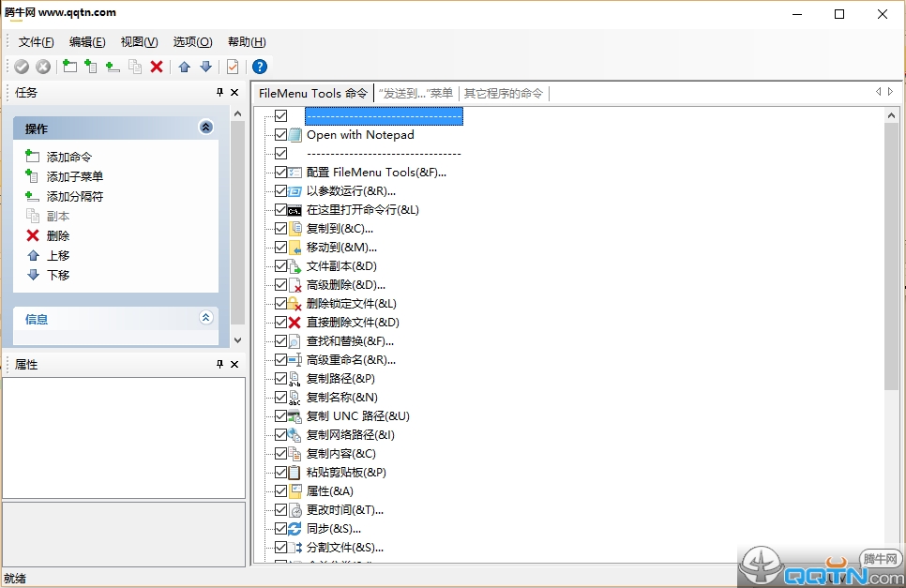The height and width of the screenshot is (588, 906).
Task: Click the add separator toolbar icon
Action: (113, 67)
